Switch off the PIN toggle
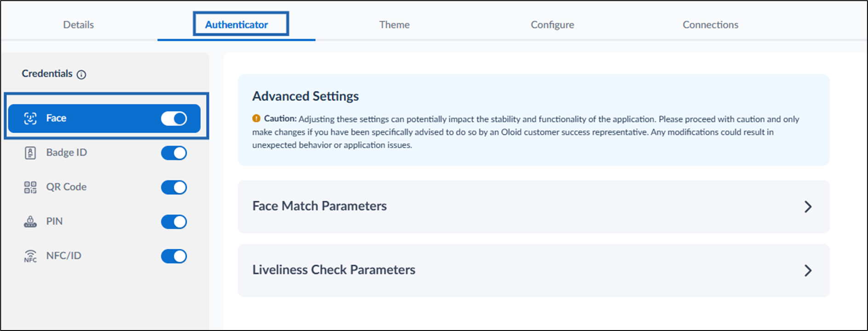The height and width of the screenshot is (331, 868). (x=174, y=222)
